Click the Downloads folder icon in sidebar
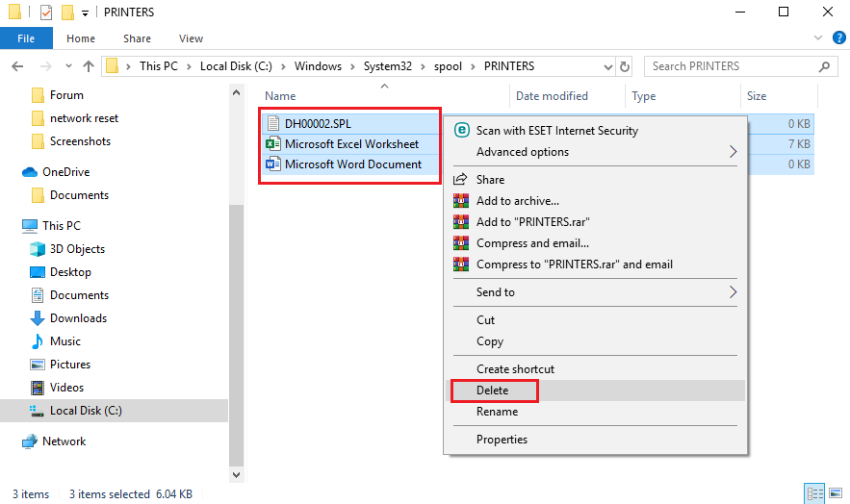 pyautogui.click(x=38, y=318)
